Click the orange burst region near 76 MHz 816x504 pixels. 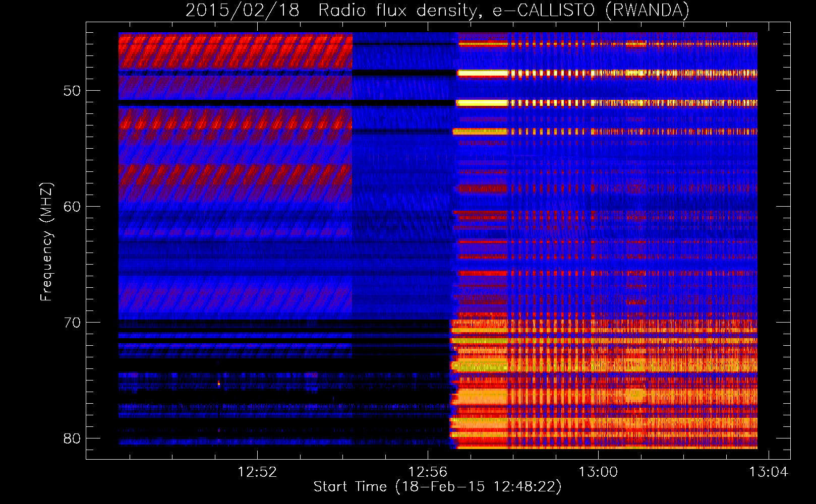point(605,396)
